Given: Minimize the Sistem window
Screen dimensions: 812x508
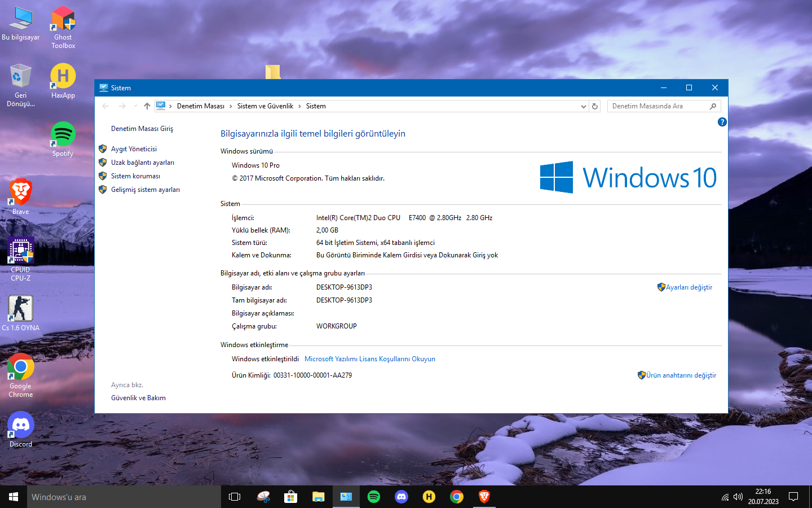Looking at the screenshot, I should 664,87.
